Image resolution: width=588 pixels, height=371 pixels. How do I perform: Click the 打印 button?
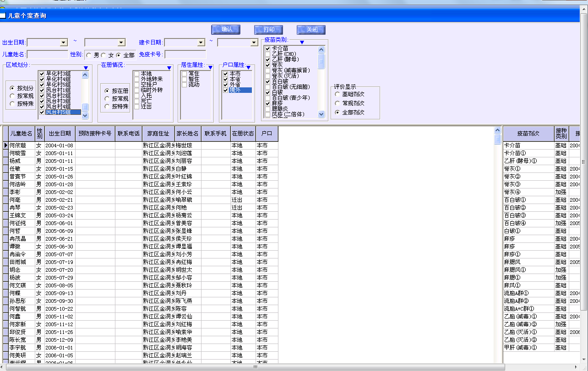coord(269,30)
